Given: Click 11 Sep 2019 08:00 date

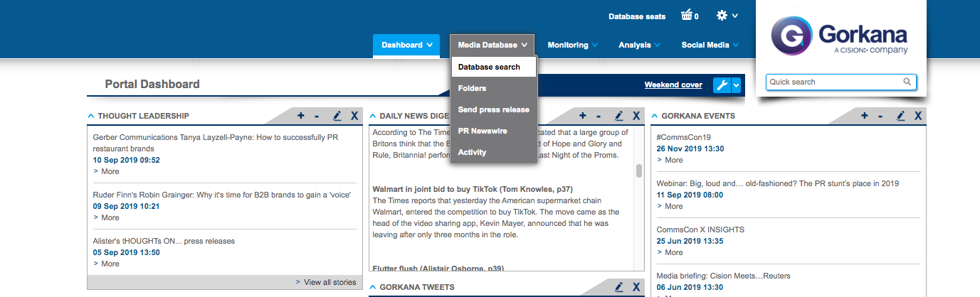Looking at the screenshot, I should [x=690, y=195].
